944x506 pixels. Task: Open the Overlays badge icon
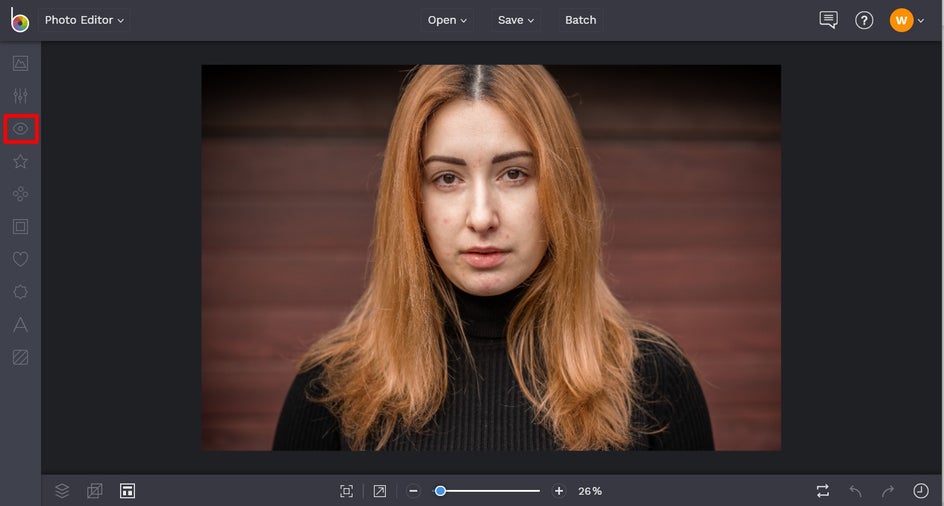[20, 292]
